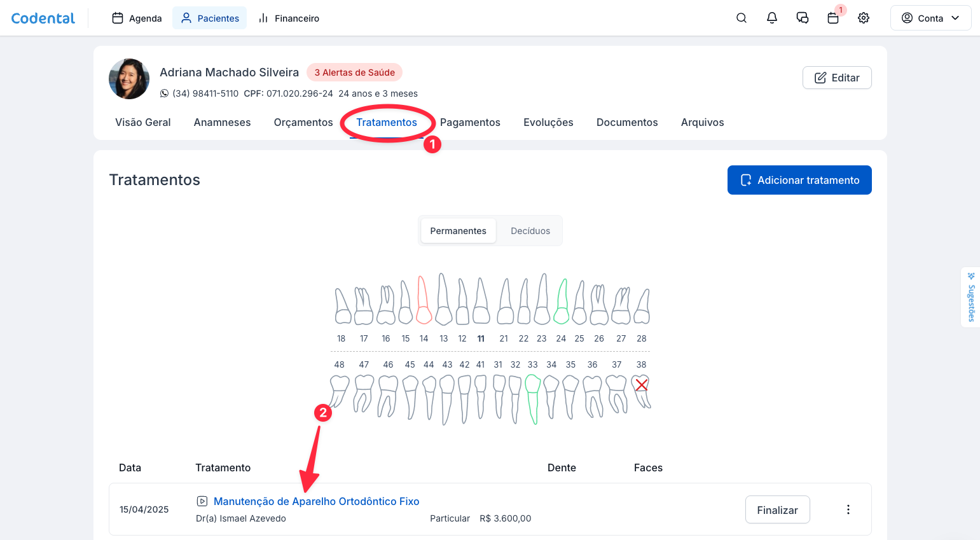Screen dimensions: 980x540
Task: Switch to Permanentes teeth view
Action: [458, 231]
